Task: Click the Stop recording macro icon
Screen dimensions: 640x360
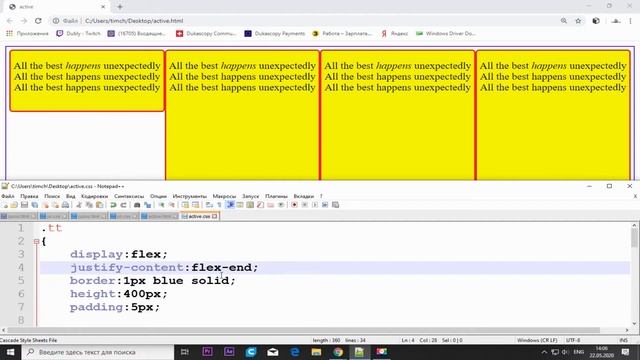Action: coord(304,205)
